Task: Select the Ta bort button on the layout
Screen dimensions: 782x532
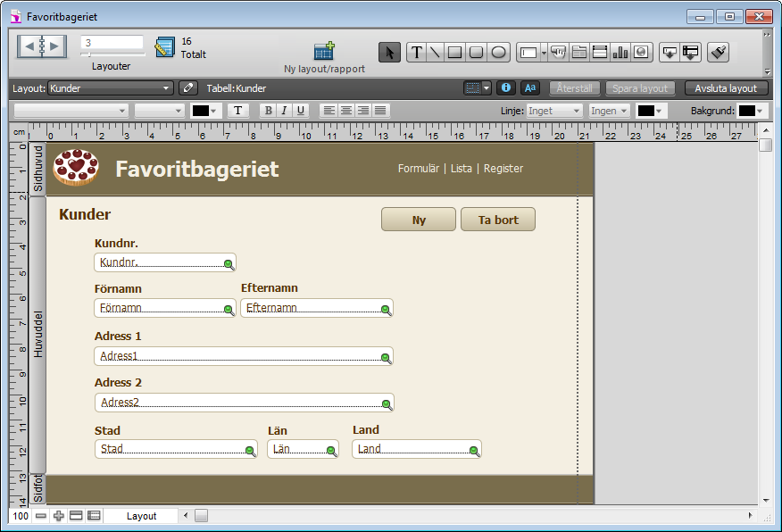Action: (498, 220)
